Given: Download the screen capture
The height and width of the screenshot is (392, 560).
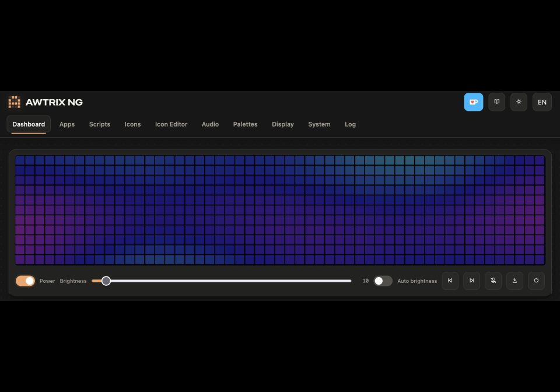Looking at the screenshot, I should point(514,281).
